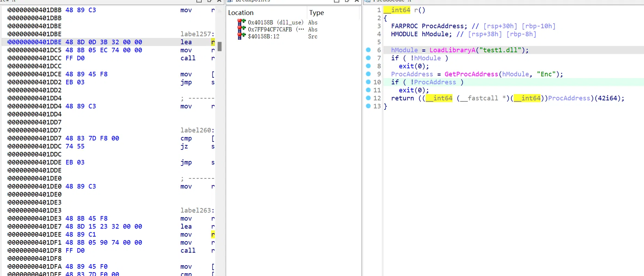The height and width of the screenshot is (276, 644).
Task: Click [rsp+30h] comment on line 3
Action: pyautogui.click(x=500, y=26)
